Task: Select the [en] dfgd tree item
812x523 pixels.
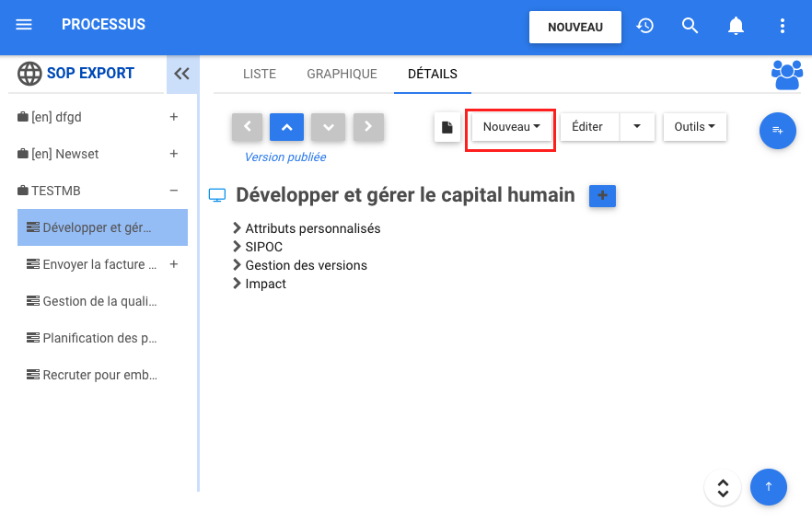Action: [x=56, y=117]
